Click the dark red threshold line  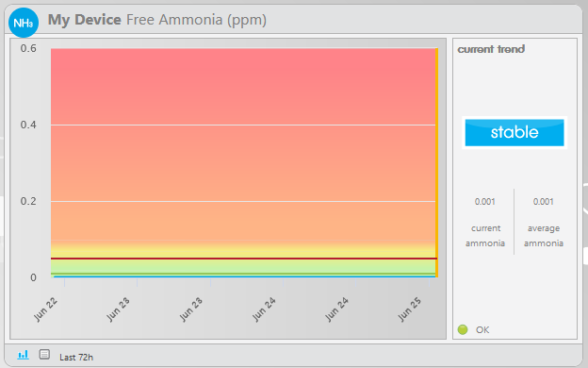[244, 259]
